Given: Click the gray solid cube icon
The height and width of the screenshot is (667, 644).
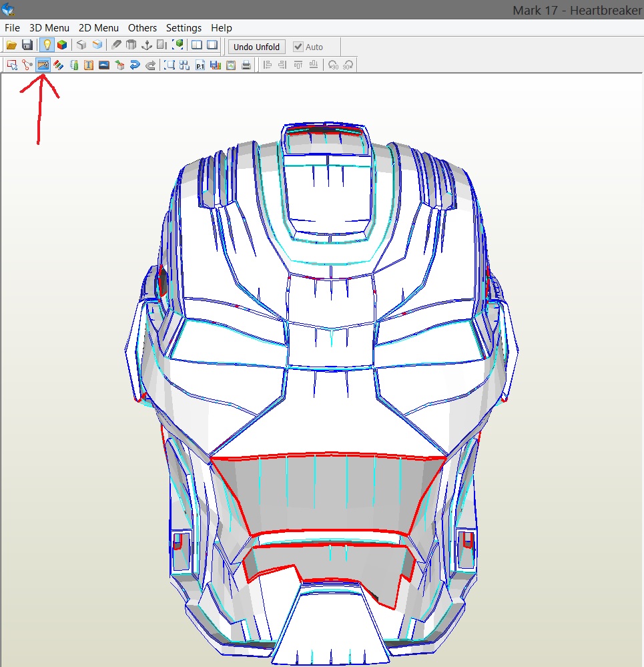Looking at the screenshot, I should click(x=81, y=45).
